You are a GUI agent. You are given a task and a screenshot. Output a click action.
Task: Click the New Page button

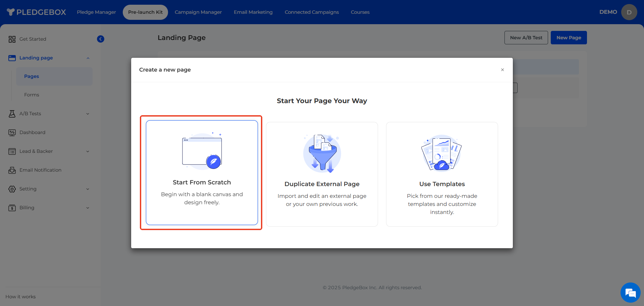click(569, 38)
